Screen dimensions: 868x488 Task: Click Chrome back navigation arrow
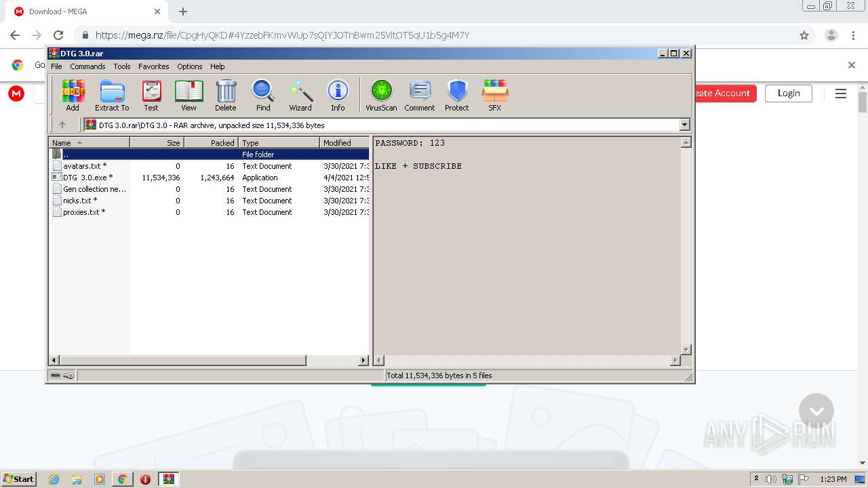15,35
